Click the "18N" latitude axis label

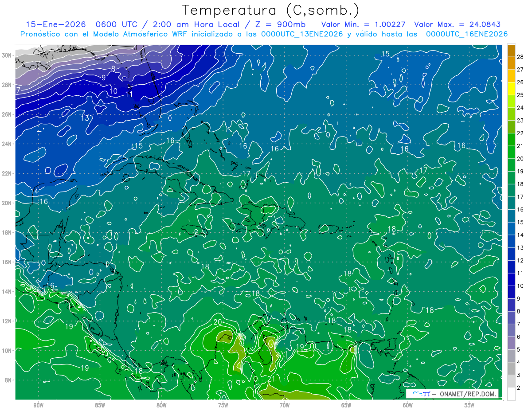[x=8, y=232]
